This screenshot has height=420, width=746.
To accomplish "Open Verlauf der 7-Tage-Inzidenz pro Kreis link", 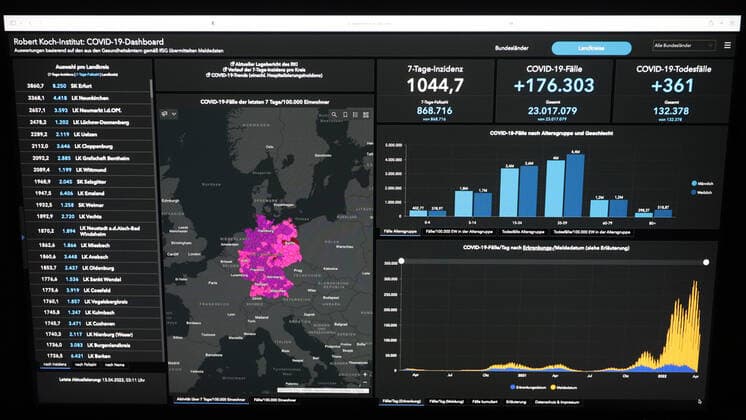I will pos(264,69).
